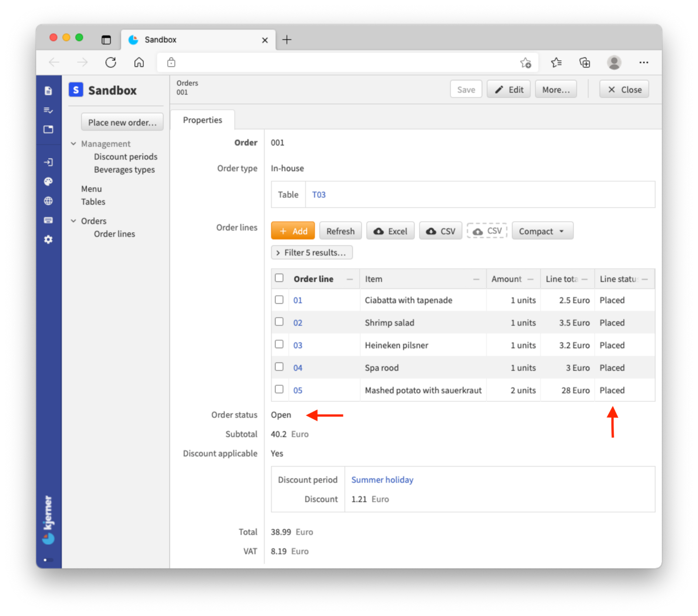Open Line total column menu
The image size is (698, 616).
[585, 279]
